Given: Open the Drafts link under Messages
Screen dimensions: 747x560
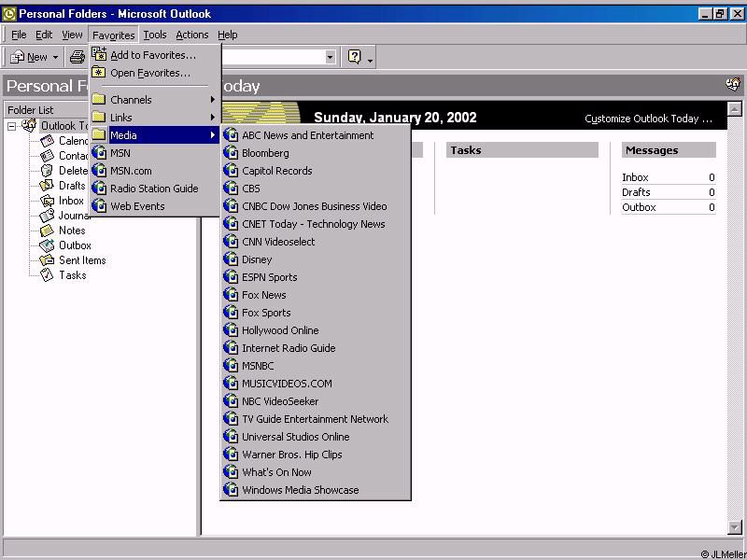Looking at the screenshot, I should (x=636, y=192).
